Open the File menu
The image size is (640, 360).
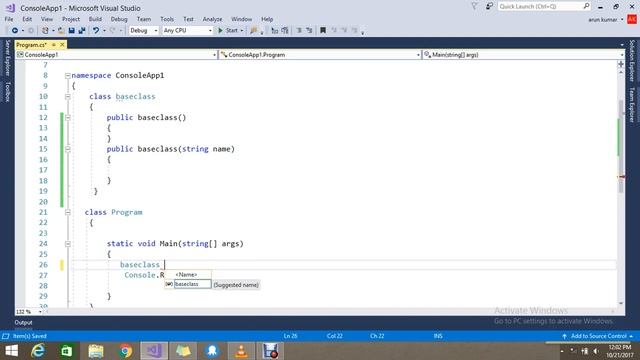[x=9, y=19]
